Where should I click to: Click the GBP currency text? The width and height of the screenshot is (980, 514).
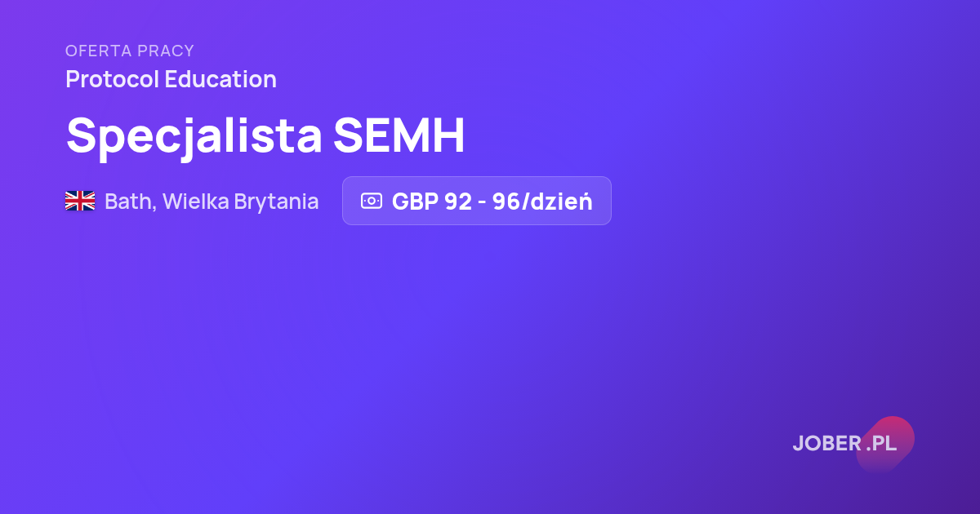[x=415, y=202]
